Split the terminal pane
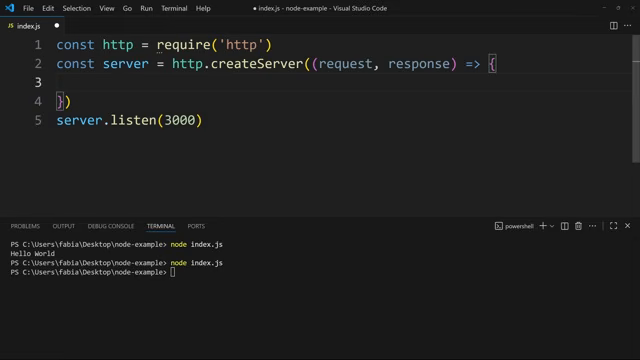Image resolution: width=640 pixels, height=360 pixels. click(564, 226)
